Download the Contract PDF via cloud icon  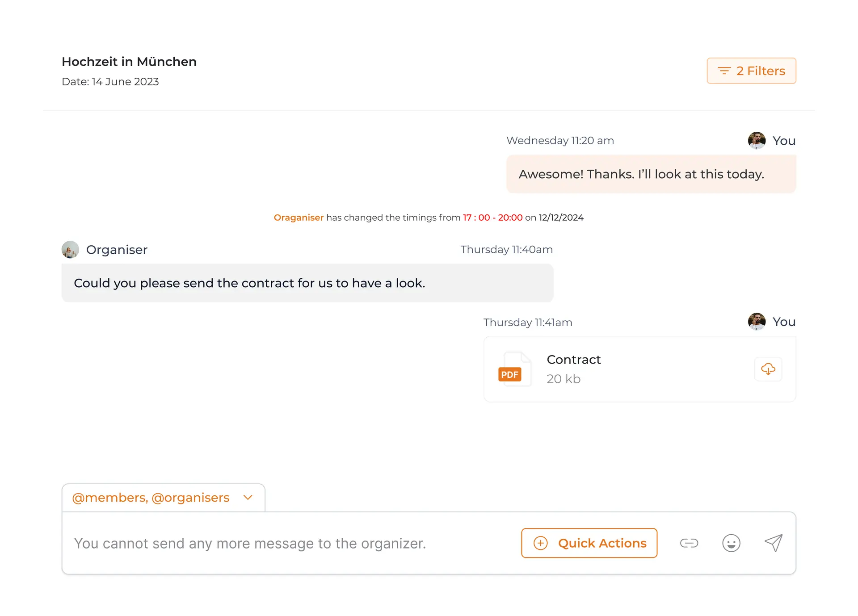(x=768, y=369)
